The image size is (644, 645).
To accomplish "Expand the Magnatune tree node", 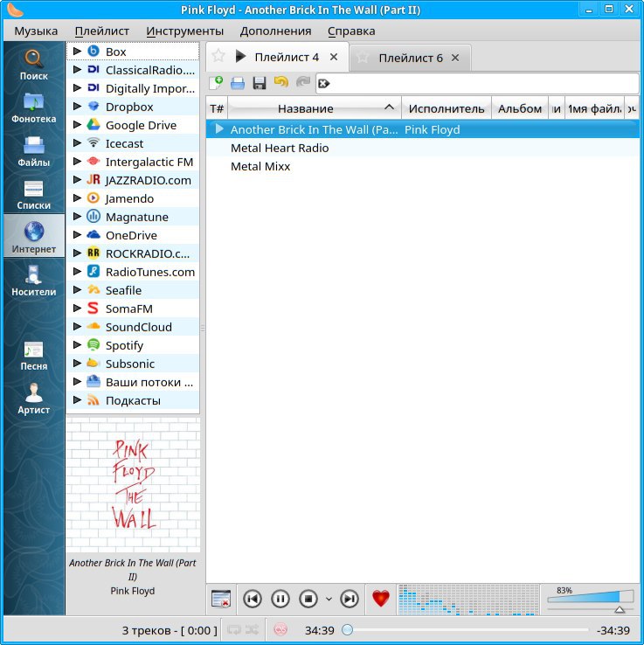I will tap(77, 216).
